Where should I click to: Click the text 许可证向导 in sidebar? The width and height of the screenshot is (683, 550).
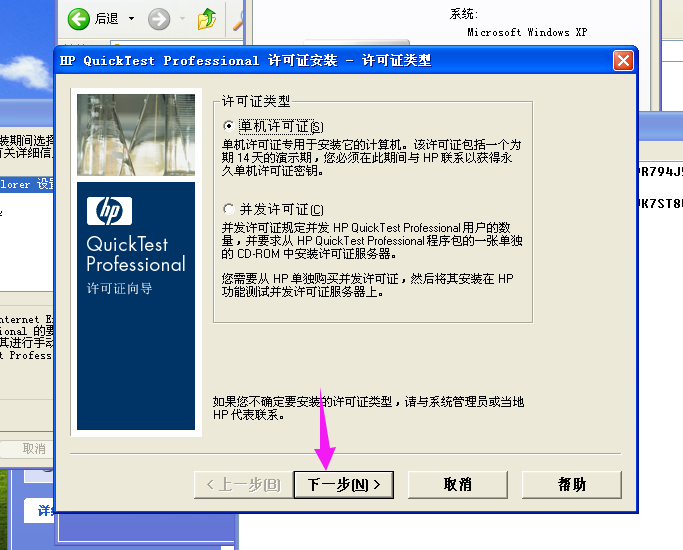pos(119,288)
